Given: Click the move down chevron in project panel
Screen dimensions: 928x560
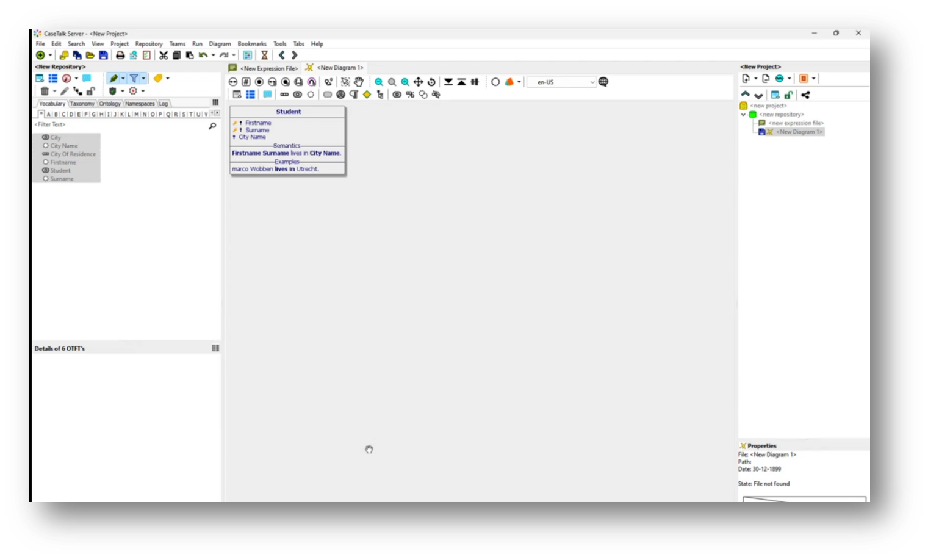Looking at the screenshot, I should 758,95.
